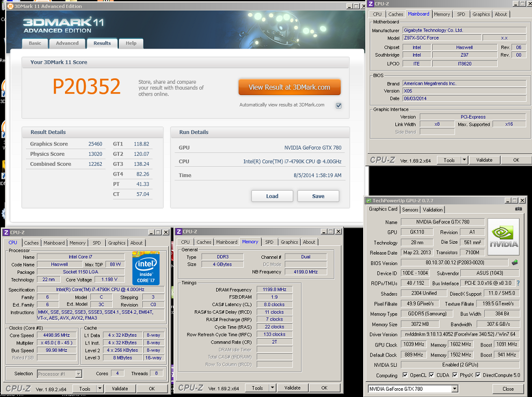Toggle automatically view results at 3DMark.com

click(339, 105)
